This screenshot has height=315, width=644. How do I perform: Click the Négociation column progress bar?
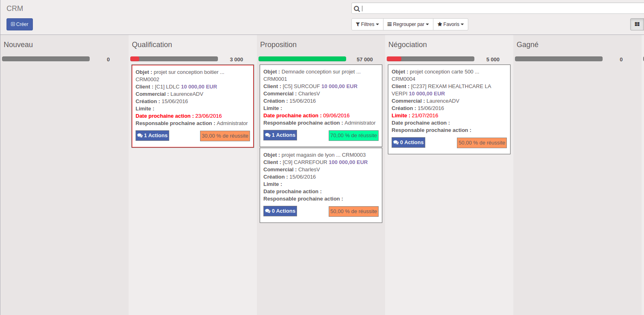[431, 59]
